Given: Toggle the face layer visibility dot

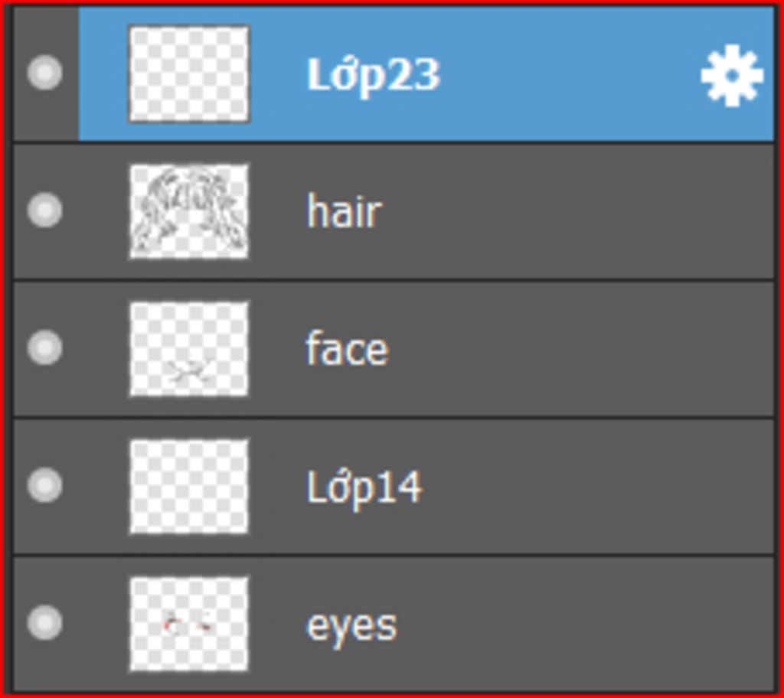Looking at the screenshot, I should pyautogui.click(x=44, y=347).
